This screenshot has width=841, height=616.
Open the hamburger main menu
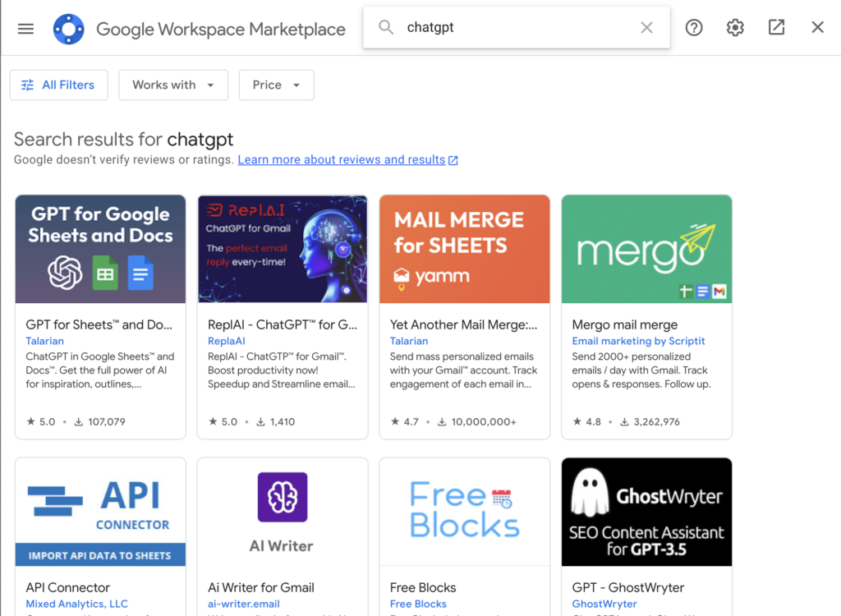coord(25,29)
